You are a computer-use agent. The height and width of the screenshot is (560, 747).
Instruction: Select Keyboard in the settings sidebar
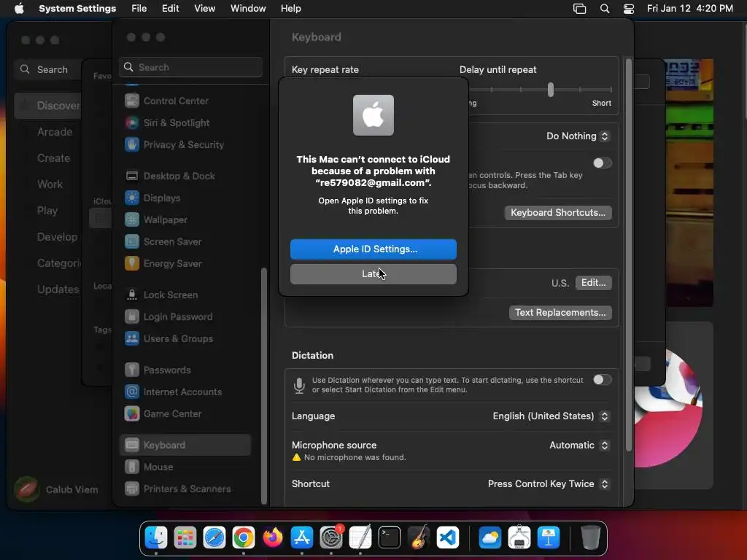coord(185,446)
